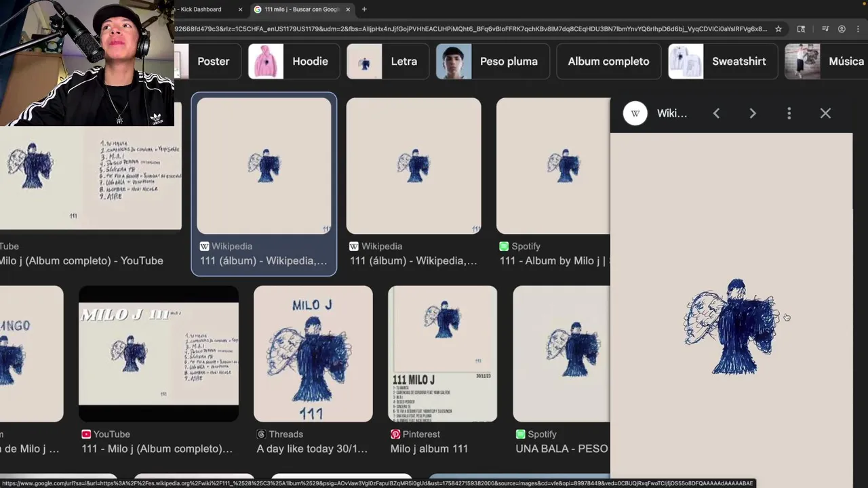Viewport: 868px width, 488px height.
Task: Open 'A day like today 30/1...' Threads link
Action: tap(312, 449)
